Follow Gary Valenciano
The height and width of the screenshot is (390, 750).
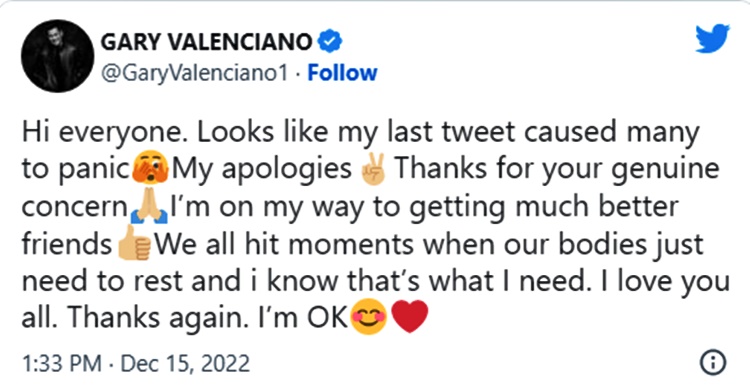(x=342, y=73)
